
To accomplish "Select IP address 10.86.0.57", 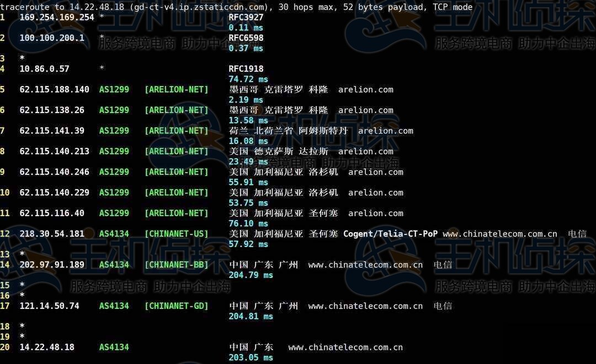I will click(x=45, y=69).
